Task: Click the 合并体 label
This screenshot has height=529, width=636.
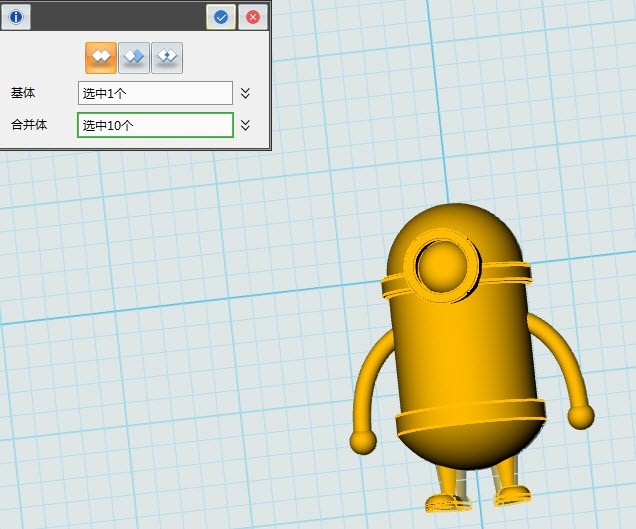Action: click(29, 125)
